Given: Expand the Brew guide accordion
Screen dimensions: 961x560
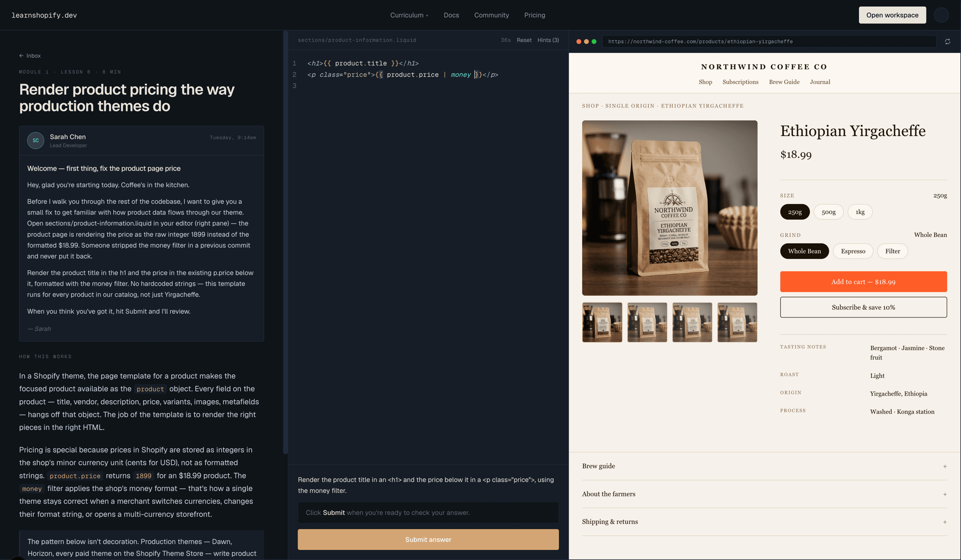Looking at the screenshot, I should point(764,466).
